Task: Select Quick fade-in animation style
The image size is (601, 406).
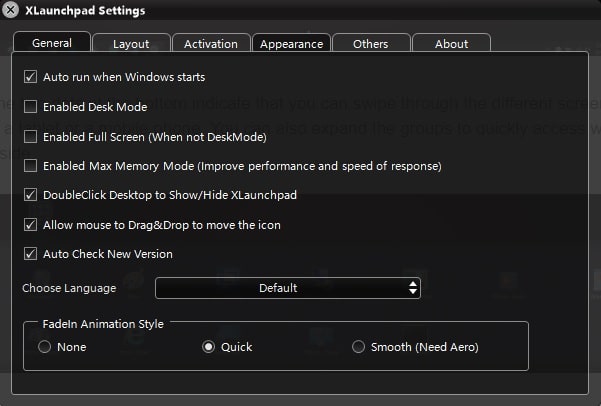Action: coord(209,347)
